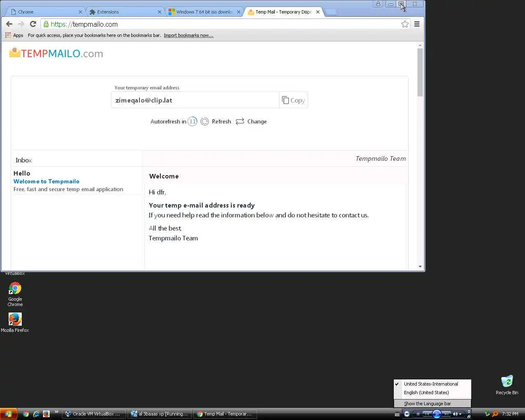Click Chrome user profile icon in title bar
Screen dimensions: 525x420
[378, 4]
